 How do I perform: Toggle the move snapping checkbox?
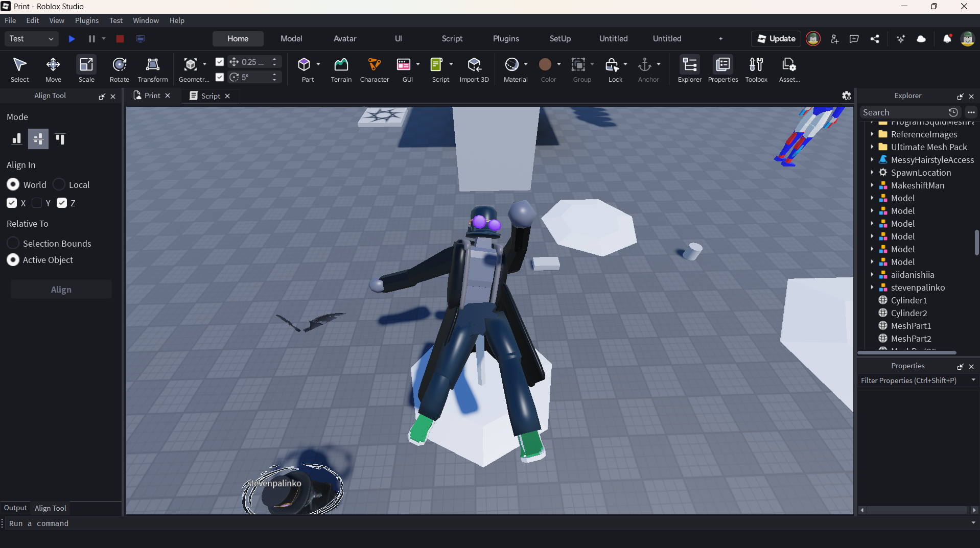click(x=220, y=62)
